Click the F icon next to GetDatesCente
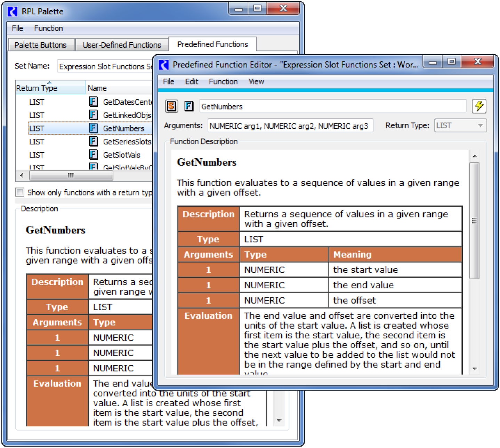The width and height of the screenshot is (500, 448). coord(93,102)
